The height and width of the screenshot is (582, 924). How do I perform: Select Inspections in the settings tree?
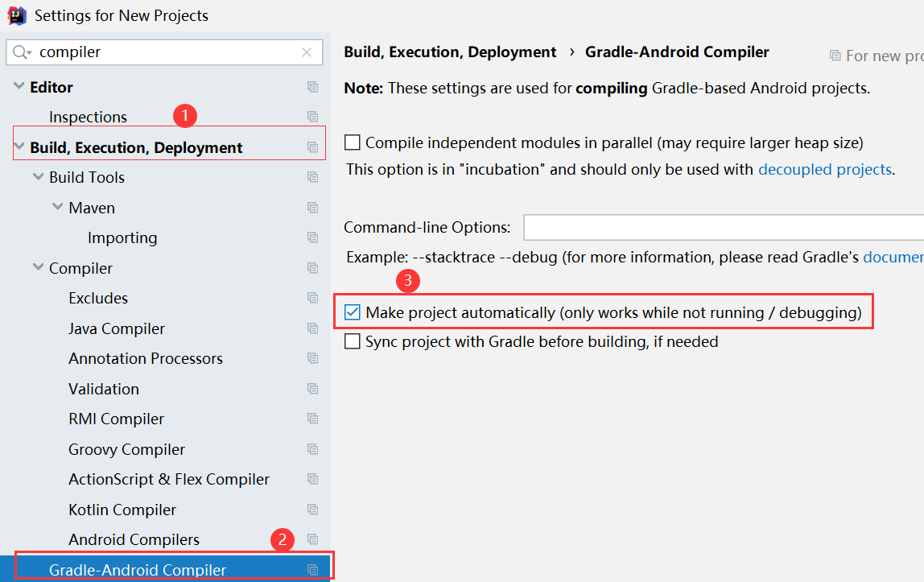[x=88, y=117]
